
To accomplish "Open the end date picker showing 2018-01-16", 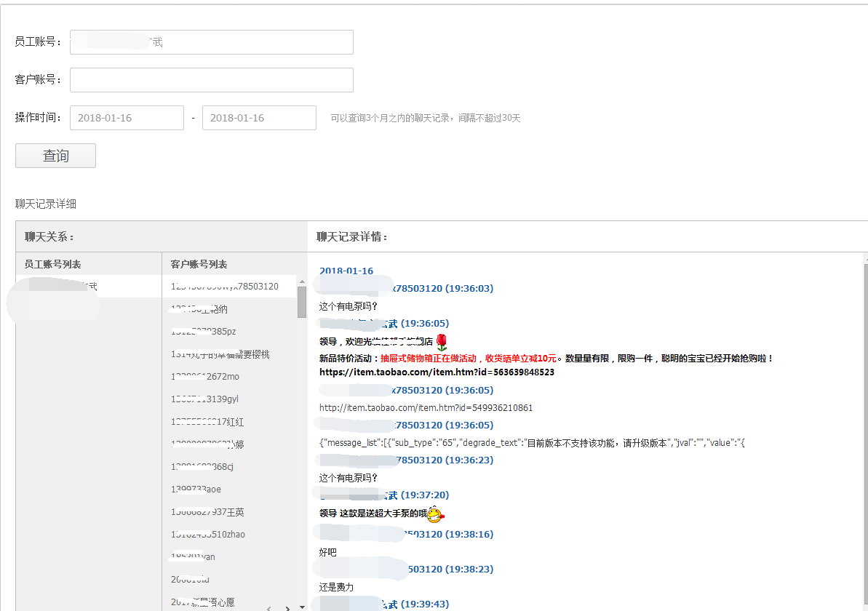I will tap(259, 117).
